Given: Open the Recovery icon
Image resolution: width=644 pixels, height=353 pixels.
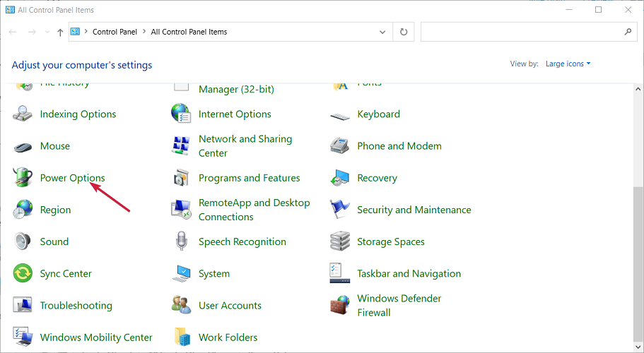Looking at the screenshot, I should 339,177.
